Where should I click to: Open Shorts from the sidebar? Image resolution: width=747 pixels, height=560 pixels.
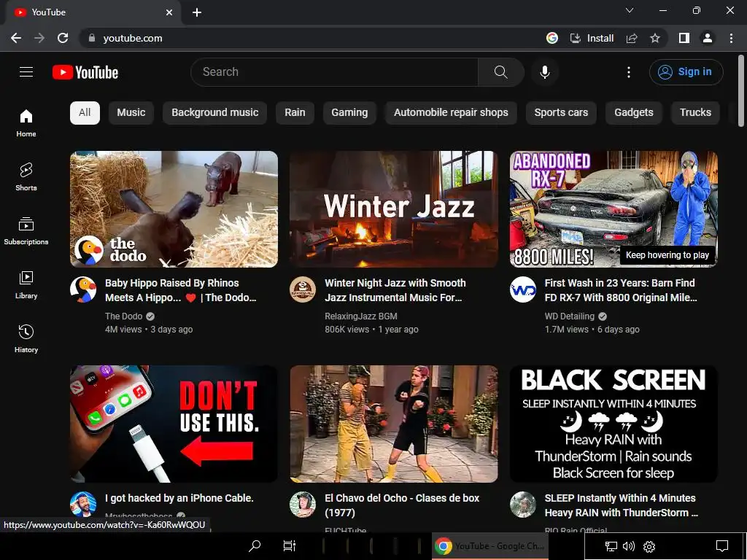coord(26,176)
